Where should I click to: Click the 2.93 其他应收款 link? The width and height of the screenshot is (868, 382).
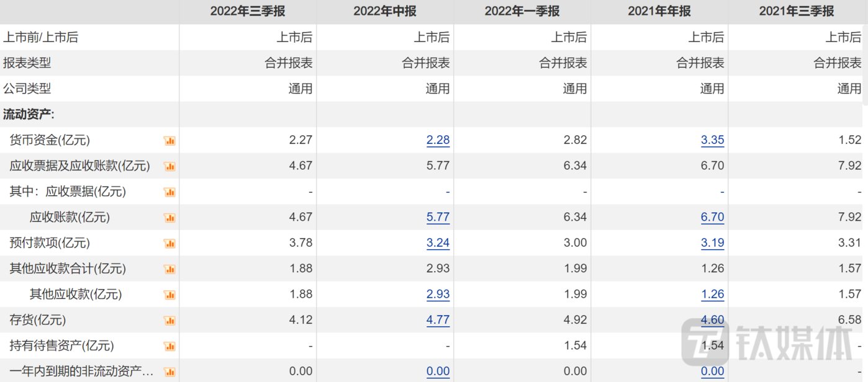[x=438, y=294]
